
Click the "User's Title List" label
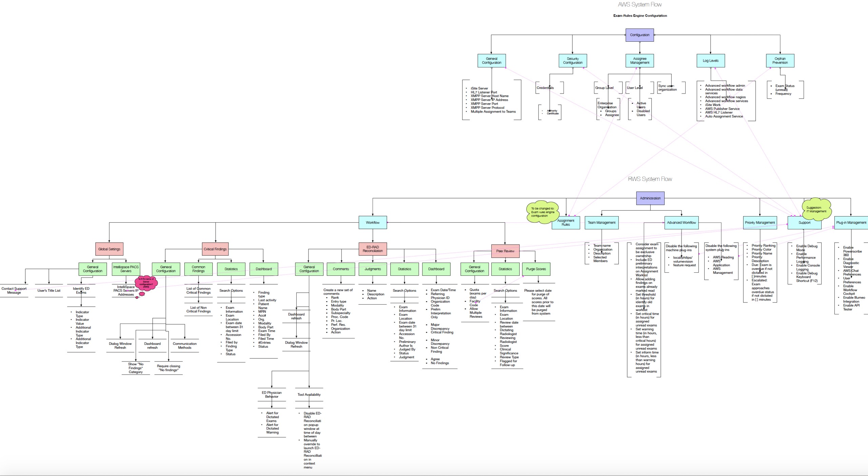[x=49, y=291]
